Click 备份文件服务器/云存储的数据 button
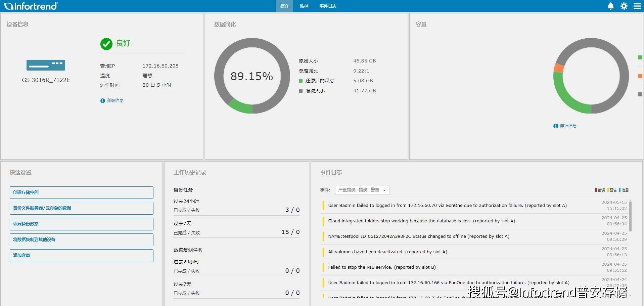 82,208
